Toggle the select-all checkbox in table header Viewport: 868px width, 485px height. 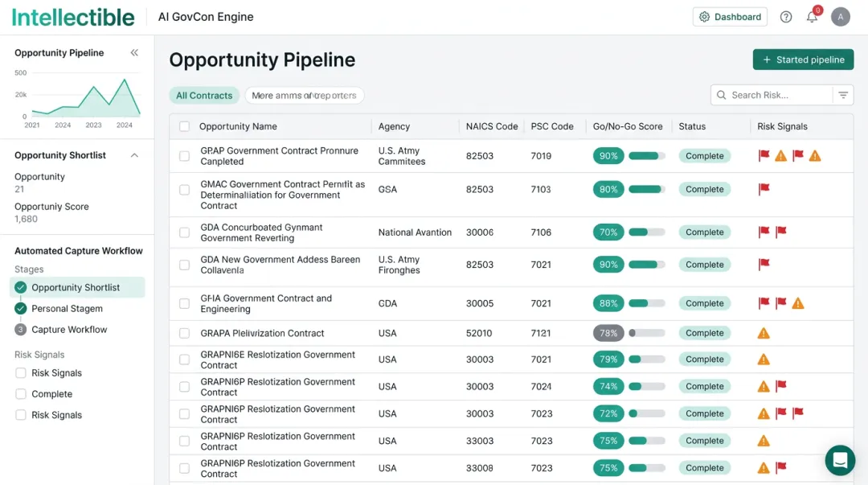pos(184,126)
